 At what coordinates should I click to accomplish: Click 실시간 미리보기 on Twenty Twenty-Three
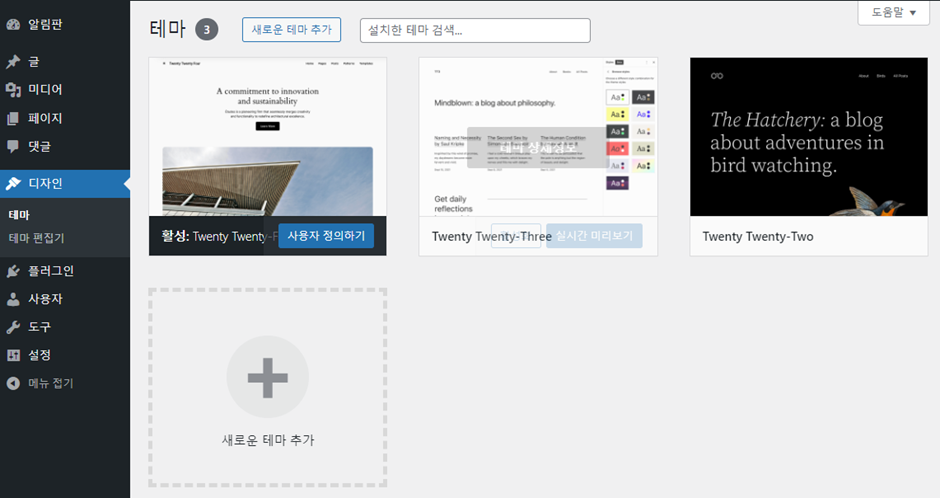(x=594, y=236)
